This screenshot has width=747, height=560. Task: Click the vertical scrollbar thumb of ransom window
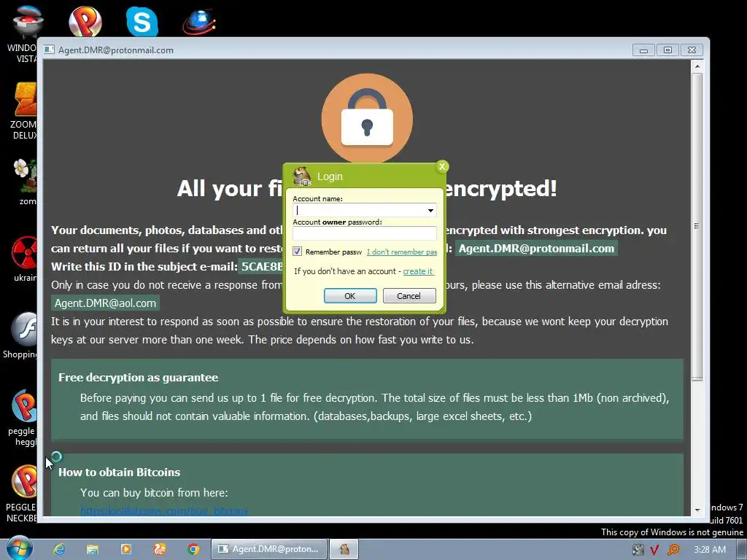click(x=697, y=226)
